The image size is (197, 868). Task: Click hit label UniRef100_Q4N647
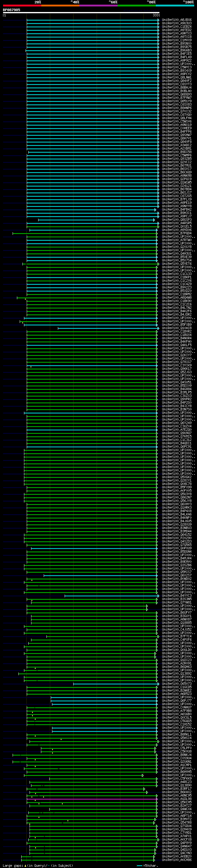[x=177, y=846]
